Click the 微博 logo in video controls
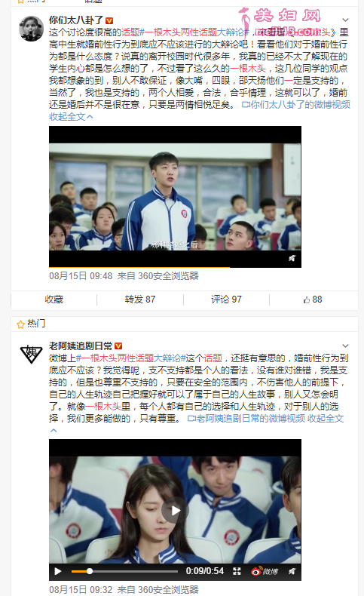The image size is (364, 596). pos(265,571)
